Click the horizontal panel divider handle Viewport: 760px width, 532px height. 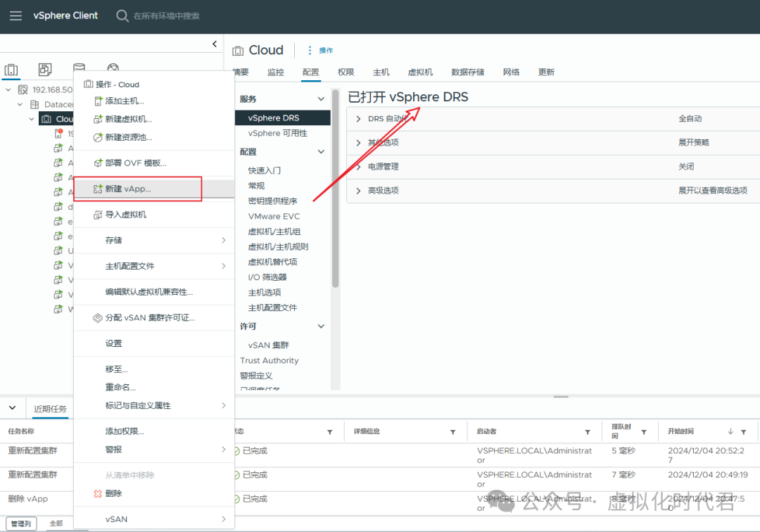pyautogui.click(x=561, y=397)
